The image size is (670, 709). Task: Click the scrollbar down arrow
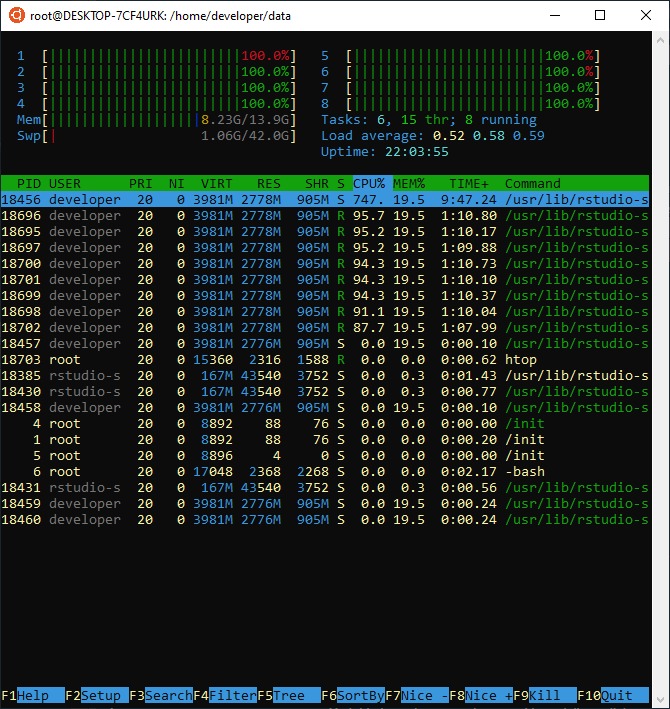tap(661, 700)
